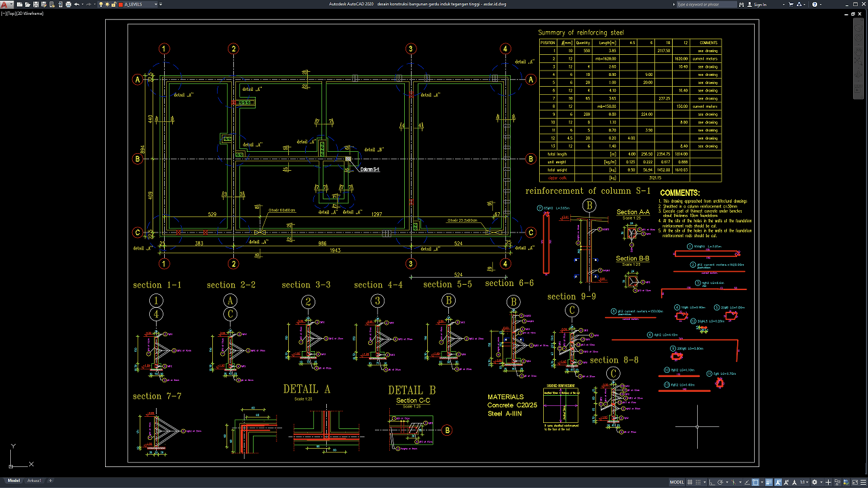Click the Workspace Switching gear icon
This screenshot has width=868, height=488.
pos(814,482)
